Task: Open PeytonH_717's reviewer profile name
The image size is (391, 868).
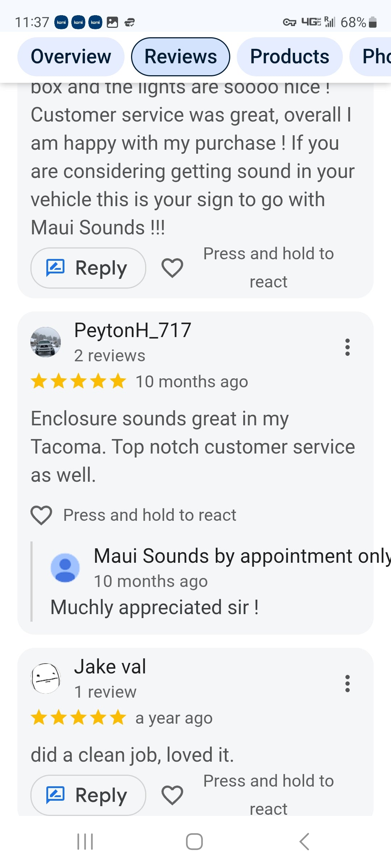Action: tap(133, 330)
